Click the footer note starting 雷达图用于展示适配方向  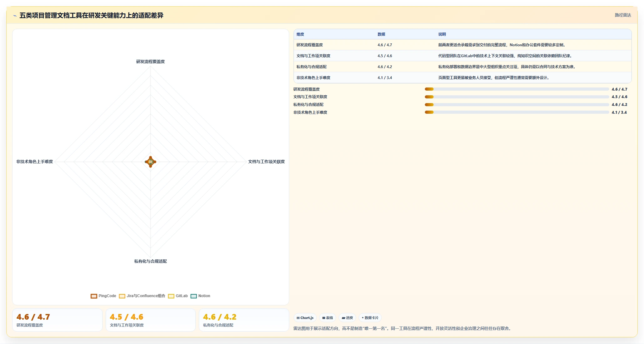click(x=403, y=328)
